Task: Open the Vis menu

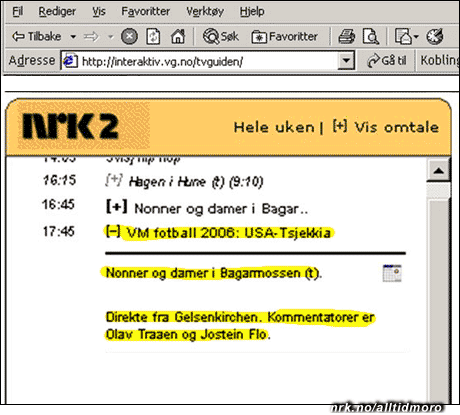Action: point(99,12)
